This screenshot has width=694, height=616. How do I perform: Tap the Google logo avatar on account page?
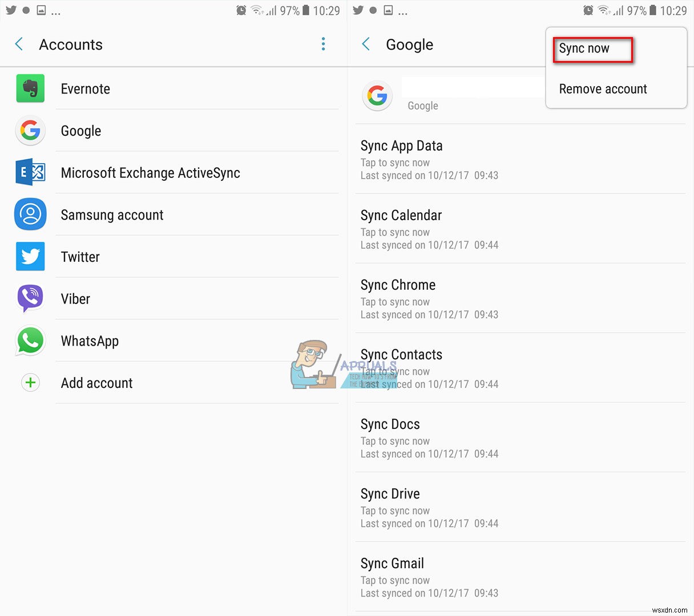pos(377,96)
